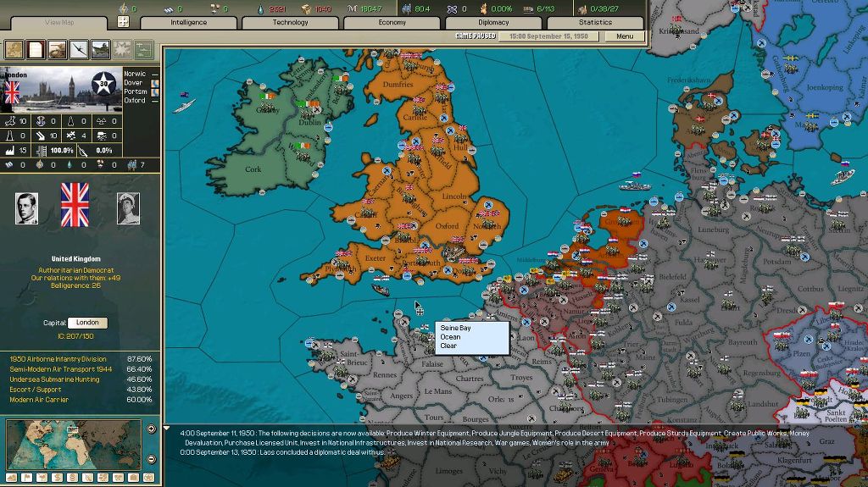Click the 'IC: 207/150' text
The width and height of the screenshot is (868, 487).
coord(75,336)
